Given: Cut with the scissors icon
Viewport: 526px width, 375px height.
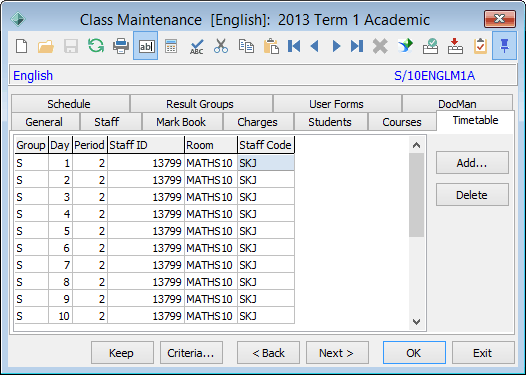Looking at the screenshot, I should tap(221, 46).
